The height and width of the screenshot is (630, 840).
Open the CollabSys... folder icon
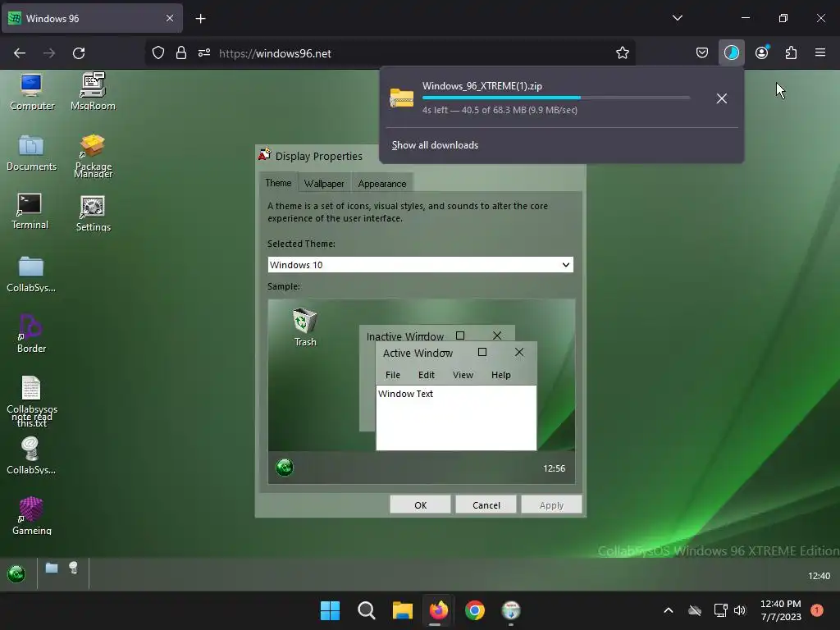(31, 274)
